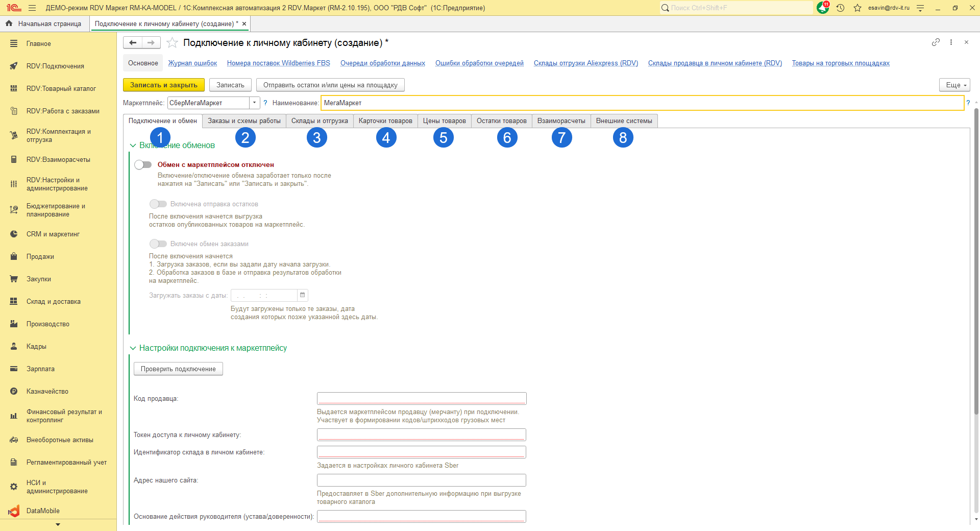Enable exchange with marketplace toggle
980x531 pixels.
point(143,164)
